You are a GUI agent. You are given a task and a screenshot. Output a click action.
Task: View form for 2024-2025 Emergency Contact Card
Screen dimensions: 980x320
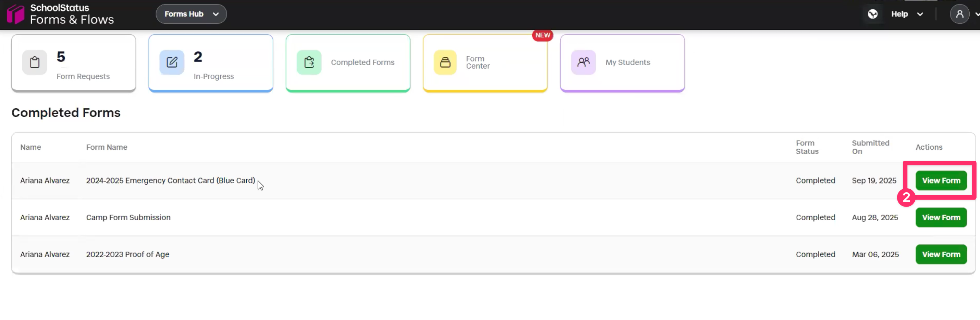[x=940, y=180]
